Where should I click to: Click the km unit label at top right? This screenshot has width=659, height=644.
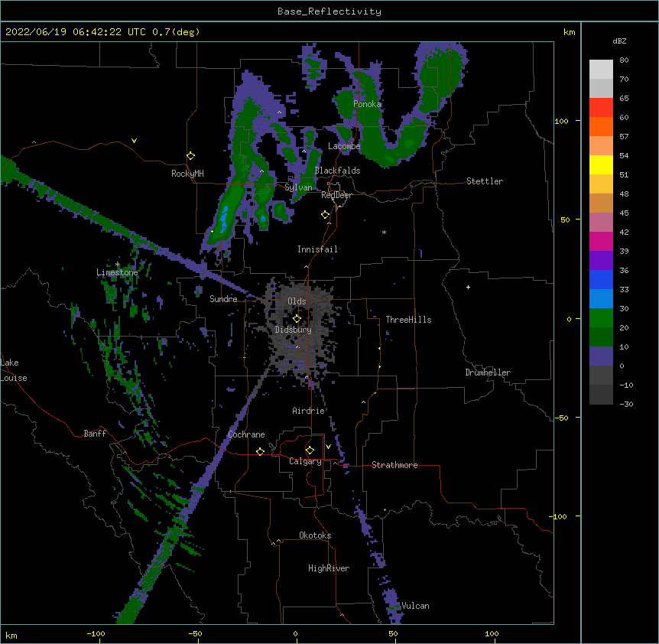(x=570, y=32)
